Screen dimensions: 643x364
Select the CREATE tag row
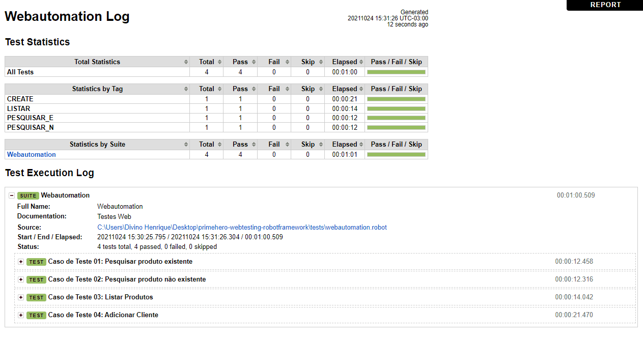coord(216,99)
